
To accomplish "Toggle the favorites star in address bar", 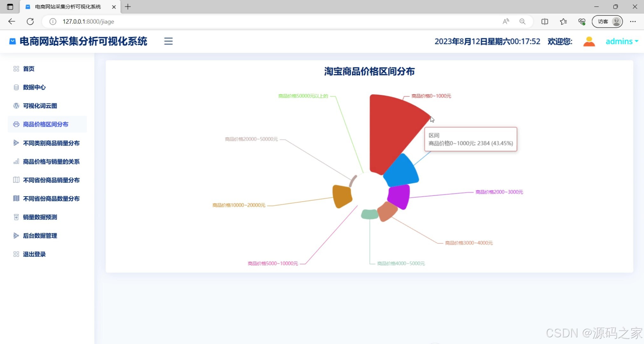I will coord(563,21).
